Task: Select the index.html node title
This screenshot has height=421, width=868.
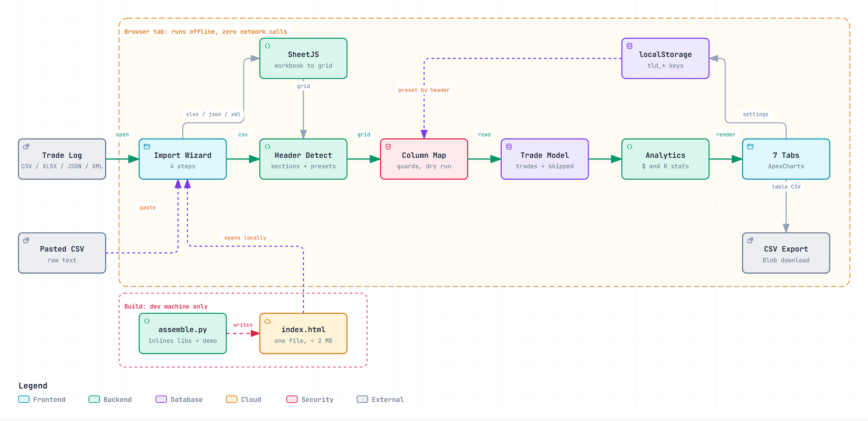Action: point(303,330)
